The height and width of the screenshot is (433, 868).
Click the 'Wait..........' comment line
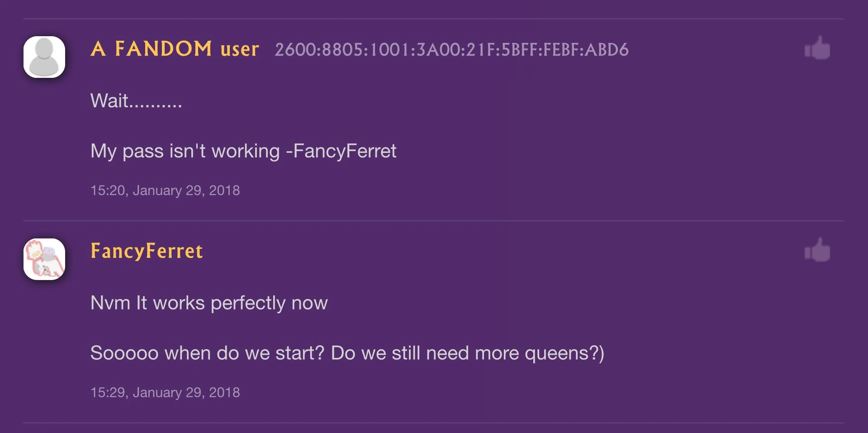(x=136, y=101)
